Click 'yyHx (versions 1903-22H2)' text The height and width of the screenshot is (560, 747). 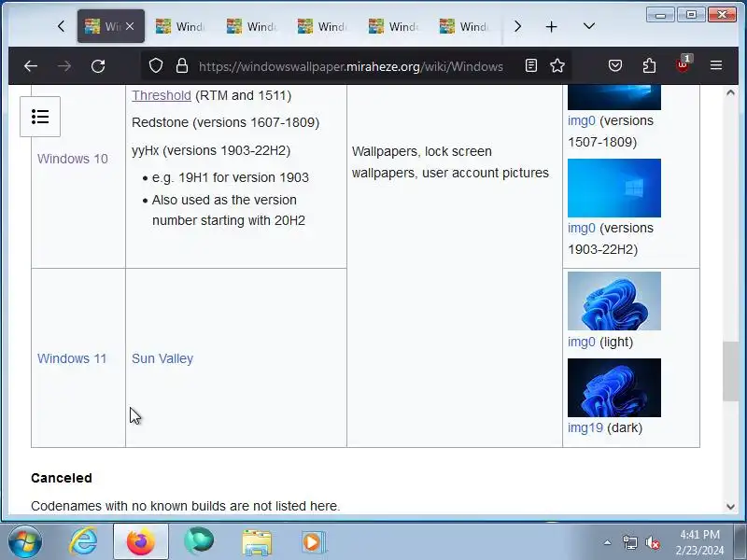coord(211,150)
